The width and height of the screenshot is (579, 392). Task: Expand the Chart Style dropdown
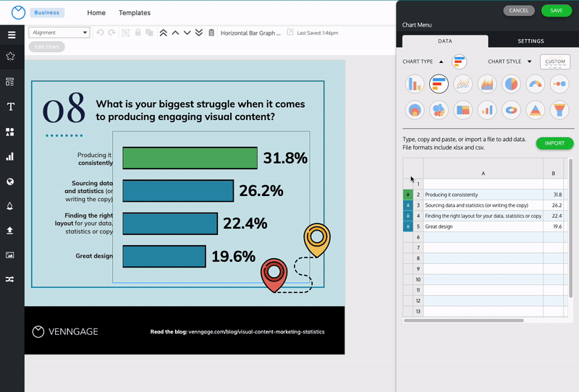(529, 61)
